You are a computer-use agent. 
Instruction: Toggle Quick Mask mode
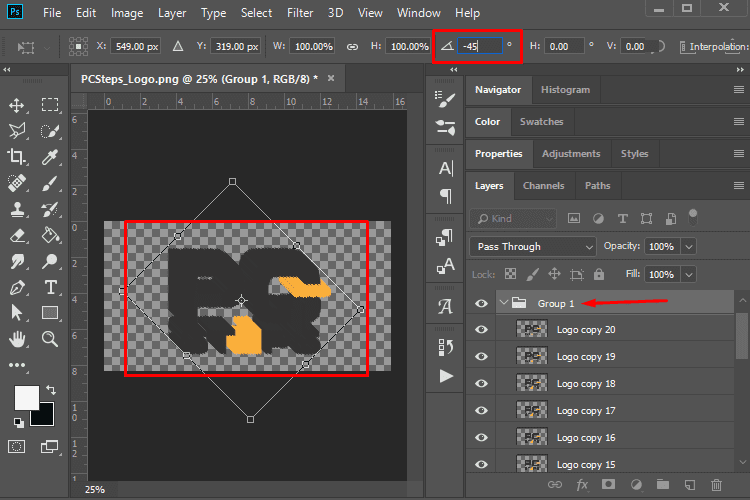pyautogui.click(x=17, y=447)
